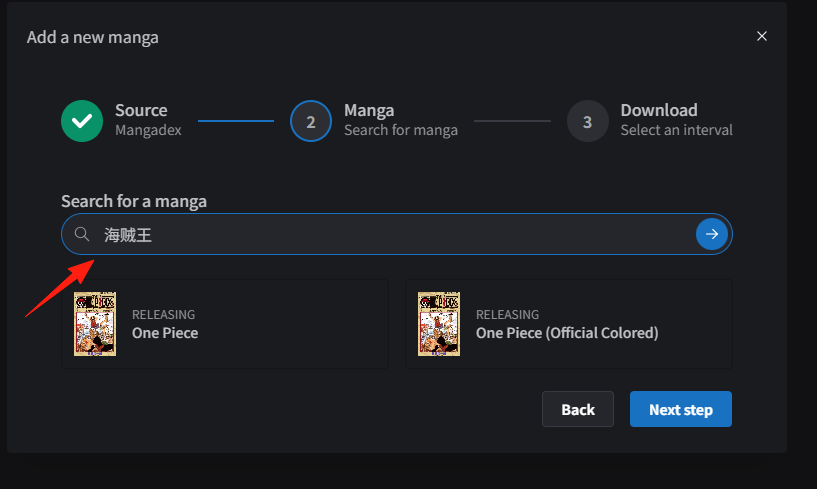817x489 pixels.
Task: Click the Manga step label
Action: pyautogui.click(x=369, y=111)
